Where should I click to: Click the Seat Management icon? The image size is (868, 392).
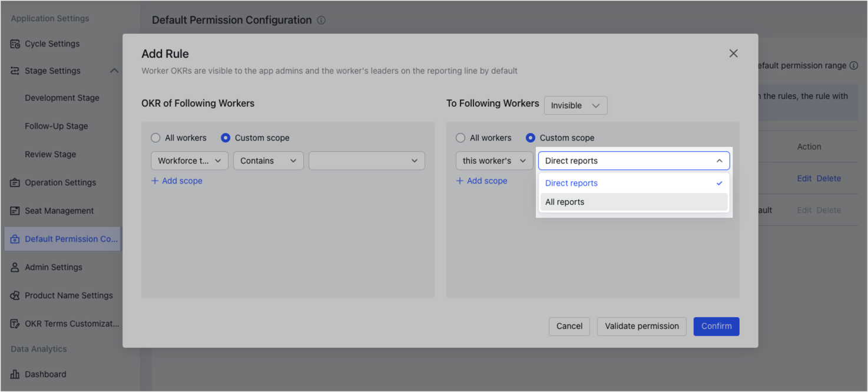click(14, 210)
